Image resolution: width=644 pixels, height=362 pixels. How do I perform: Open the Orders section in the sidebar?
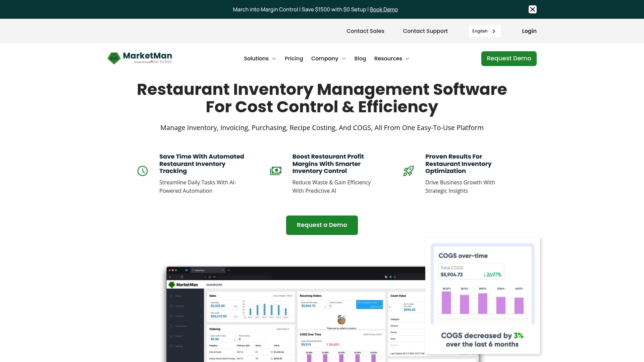pyautogui.click(x=178, y=296)
